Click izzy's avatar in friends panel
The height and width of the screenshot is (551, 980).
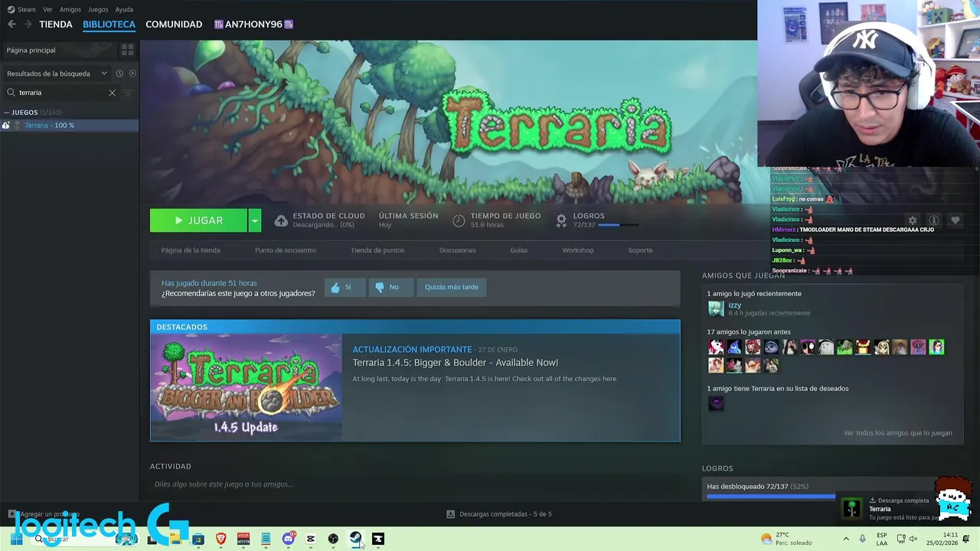point(716,308)
